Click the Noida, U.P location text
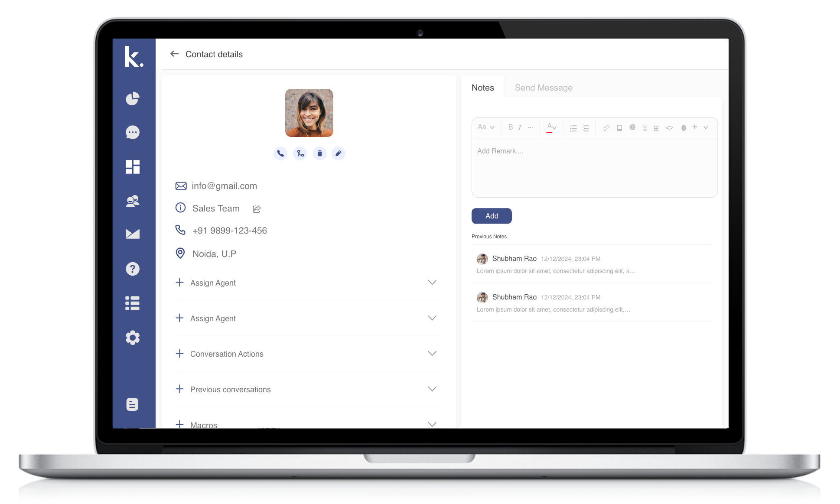This screenshot has width=840, height=504. click(214, 254)
